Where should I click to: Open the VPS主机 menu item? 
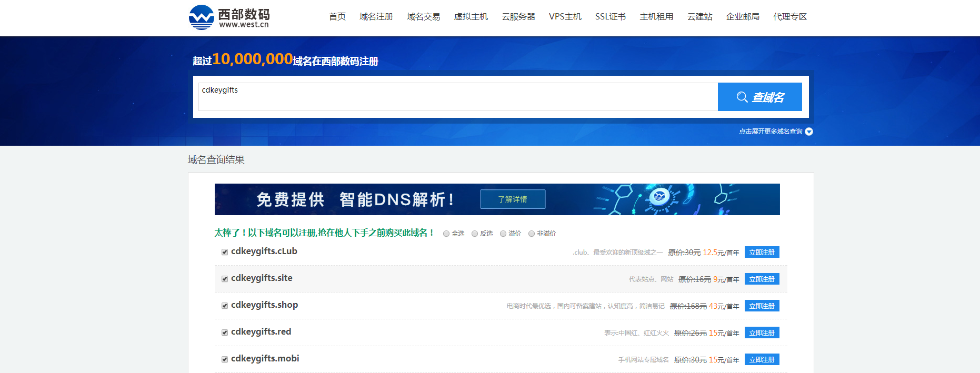click(565, 17)
